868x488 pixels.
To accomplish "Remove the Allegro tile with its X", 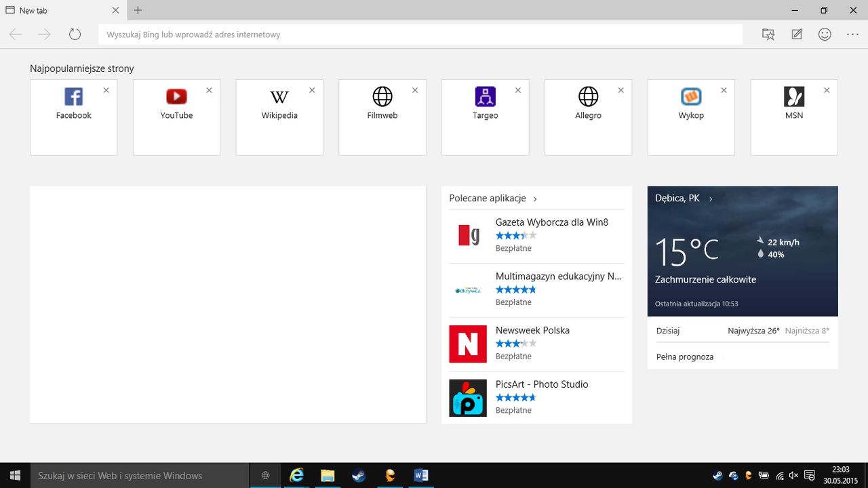I will pos(621,90).
